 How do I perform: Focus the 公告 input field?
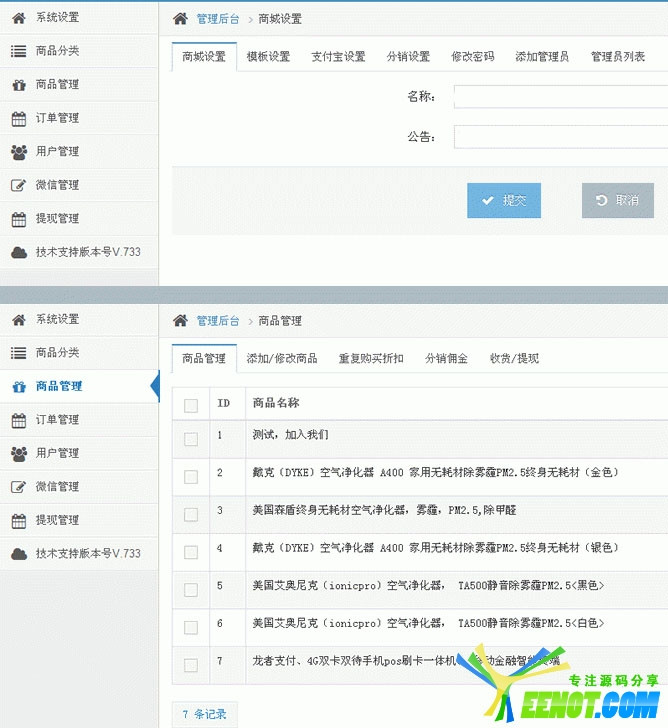(x=561, y=137)
